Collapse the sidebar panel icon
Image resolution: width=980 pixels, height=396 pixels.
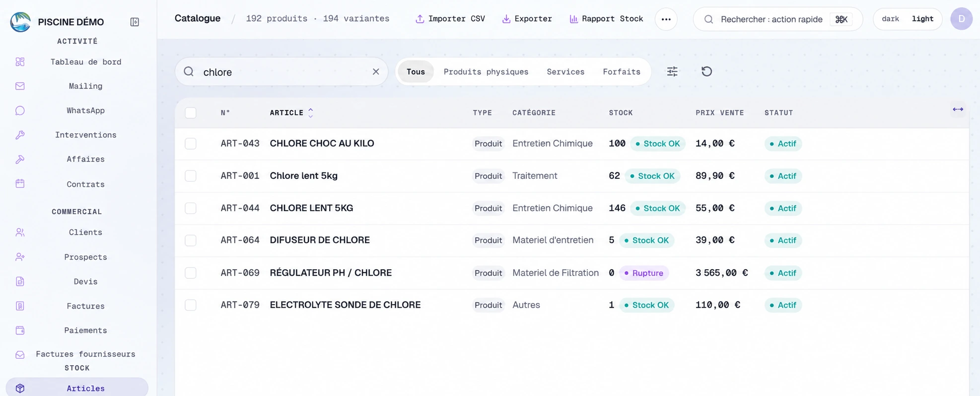135,22
